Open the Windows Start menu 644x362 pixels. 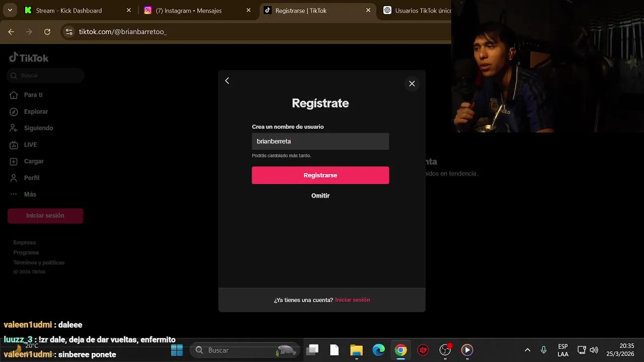177,350
